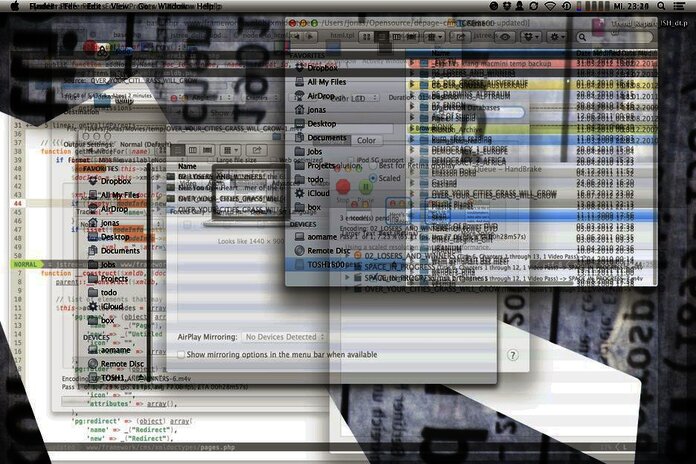
Task: Open the Help menu in the menu bar
Action: pos(206,6)
